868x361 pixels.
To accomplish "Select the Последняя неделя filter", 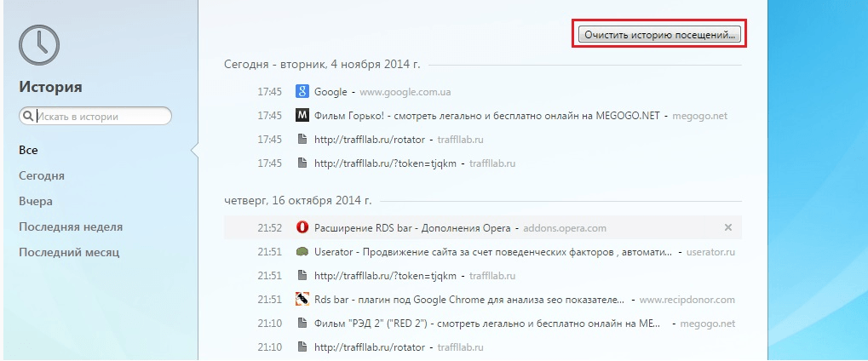I will coord(71,227).
